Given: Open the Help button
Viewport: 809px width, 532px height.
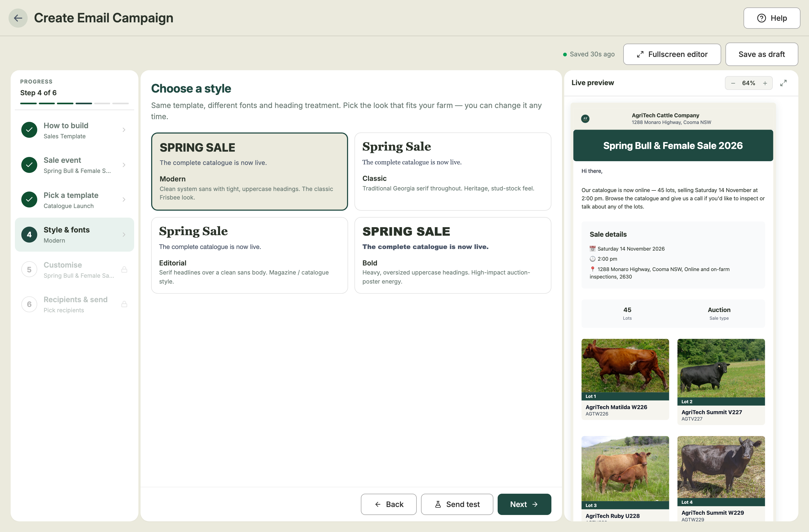Looking at the screenshot, I should 771,18.
